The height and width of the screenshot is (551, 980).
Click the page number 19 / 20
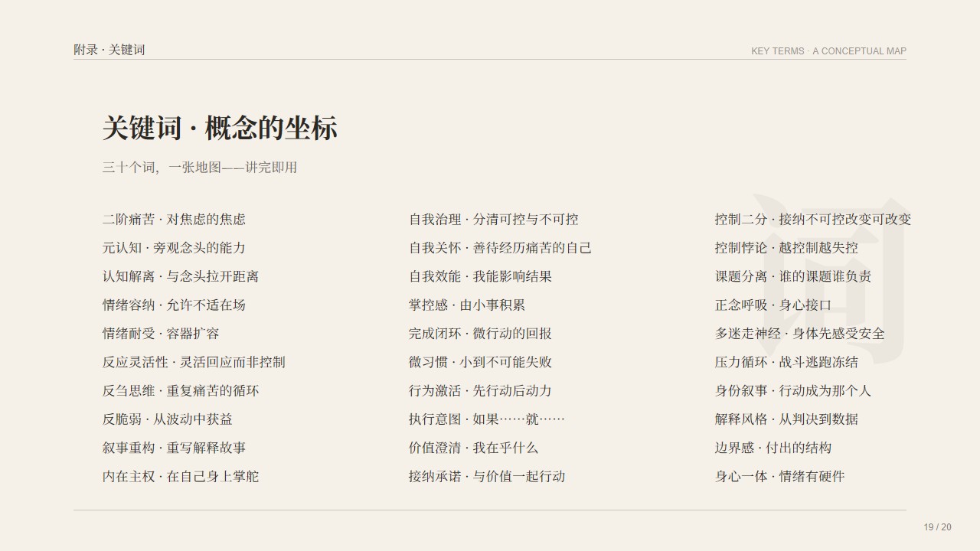[x=938, y=527]
